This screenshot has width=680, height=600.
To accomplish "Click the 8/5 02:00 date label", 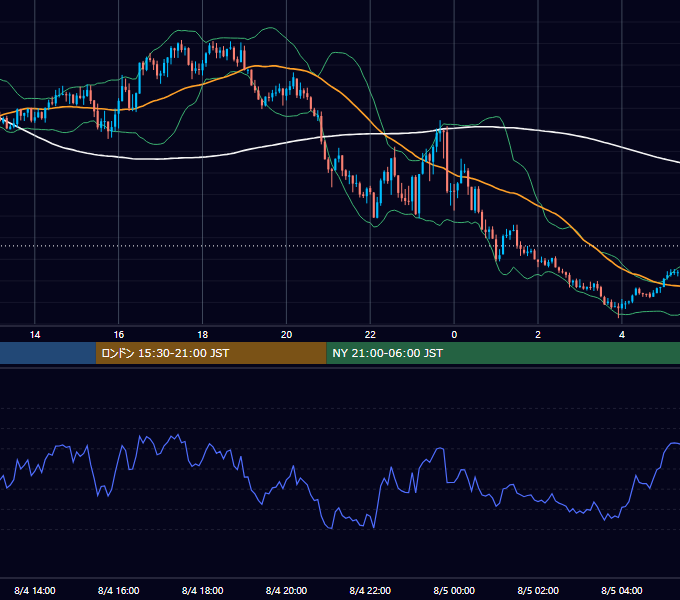I will 538,590.
